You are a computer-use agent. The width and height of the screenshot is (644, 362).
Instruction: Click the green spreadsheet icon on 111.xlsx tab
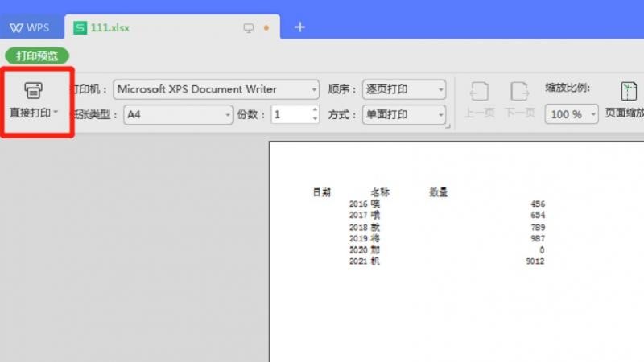(x=80, y=27)
